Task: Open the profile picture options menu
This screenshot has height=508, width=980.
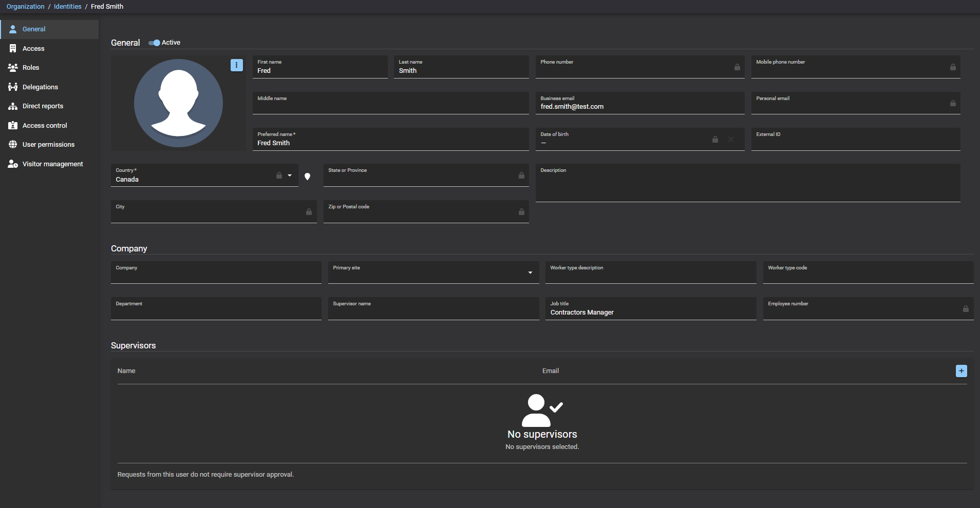Action: click(x=236, y=65)
